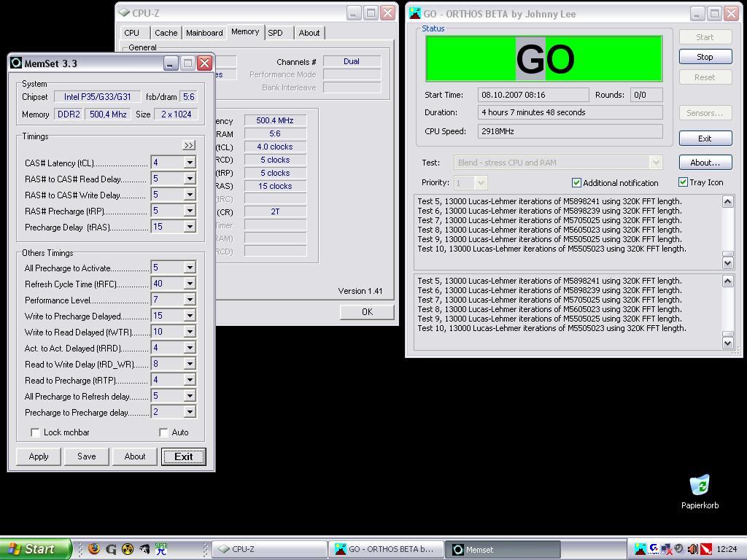Click the Windows Start button

click(35, 549)
